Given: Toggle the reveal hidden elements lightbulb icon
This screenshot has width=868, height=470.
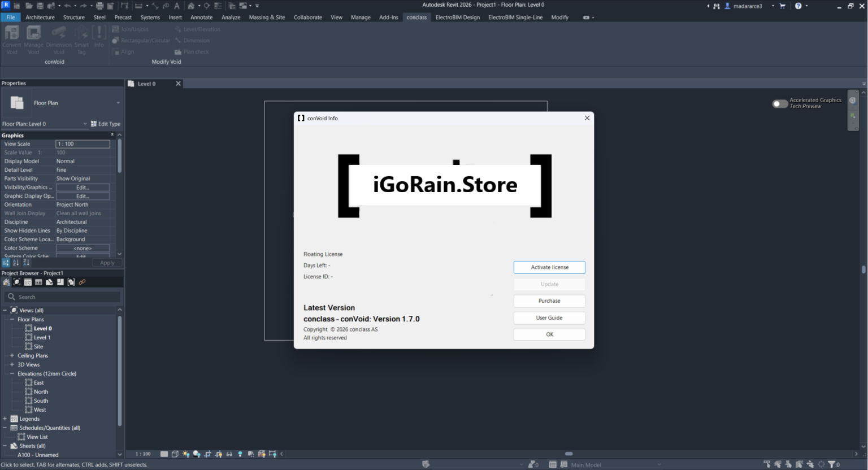Looking at the screenshot, I should [240, 454].
